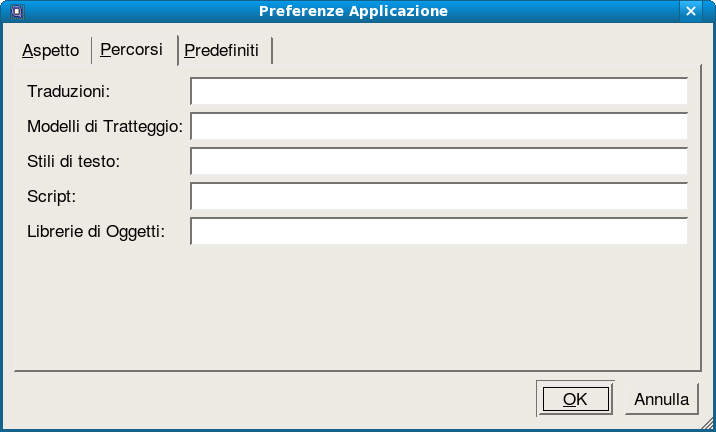Click the Traduzioni text field
The height and width of the screenshot is (432, 716).
438,92
